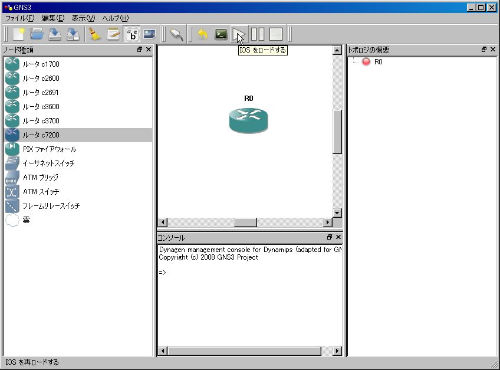Image resolution: width=500 pixels, height=370 pixels.
Task: Click the undo yellow arrow icon
Action: [202, 34]
